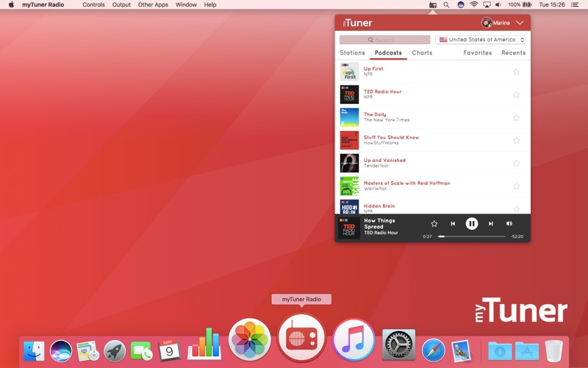Toggle favorite star for Up First

coord(516,72)
